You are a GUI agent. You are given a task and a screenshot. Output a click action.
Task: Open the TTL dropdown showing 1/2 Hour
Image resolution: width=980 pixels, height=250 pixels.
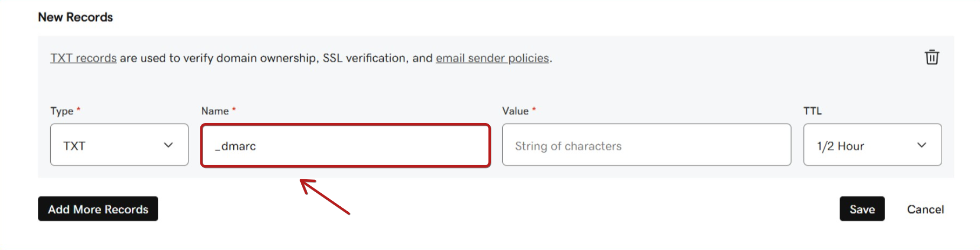point(871,145)
